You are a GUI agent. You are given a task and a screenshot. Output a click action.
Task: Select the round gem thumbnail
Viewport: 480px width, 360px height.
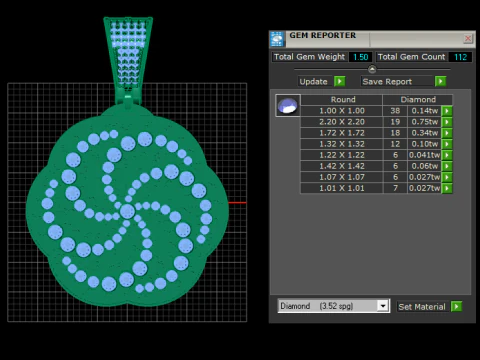click(288, 106)
